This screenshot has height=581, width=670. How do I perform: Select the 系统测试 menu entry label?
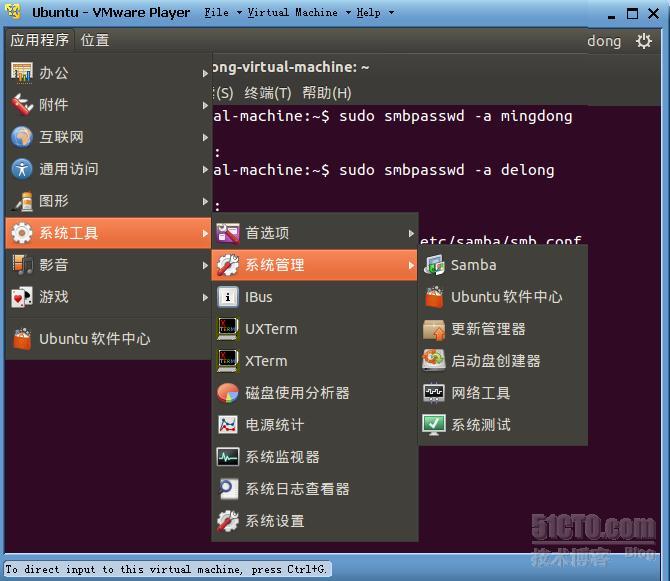[481, 425]
